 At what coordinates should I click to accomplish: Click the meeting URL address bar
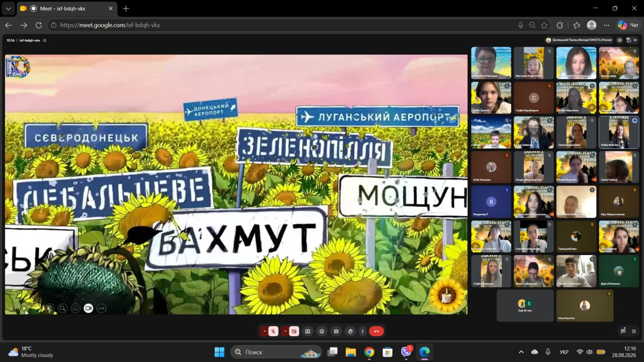point(282,25)
